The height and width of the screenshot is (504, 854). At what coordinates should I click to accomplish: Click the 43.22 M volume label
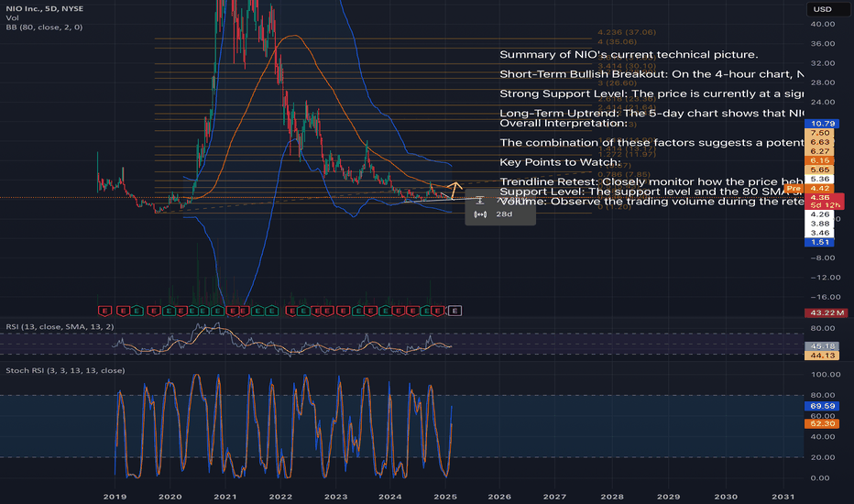(827, 312)
